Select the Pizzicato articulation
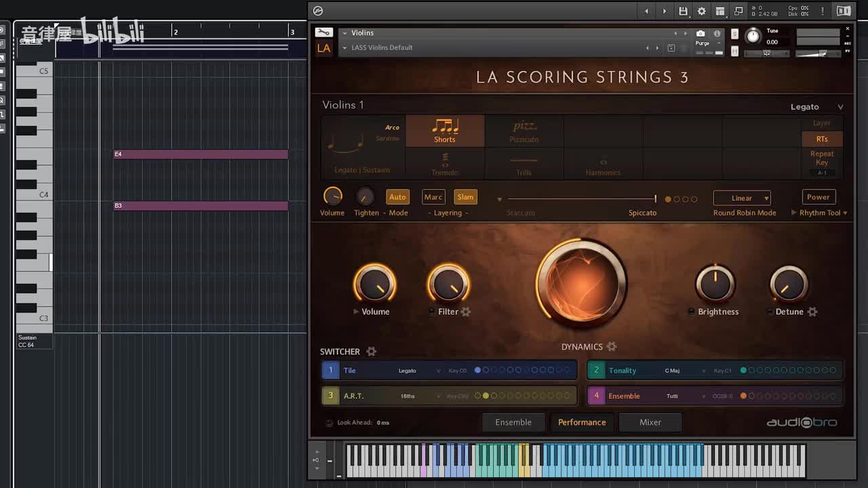The height and width of the screenshot is (488, 868). [524, 131]
